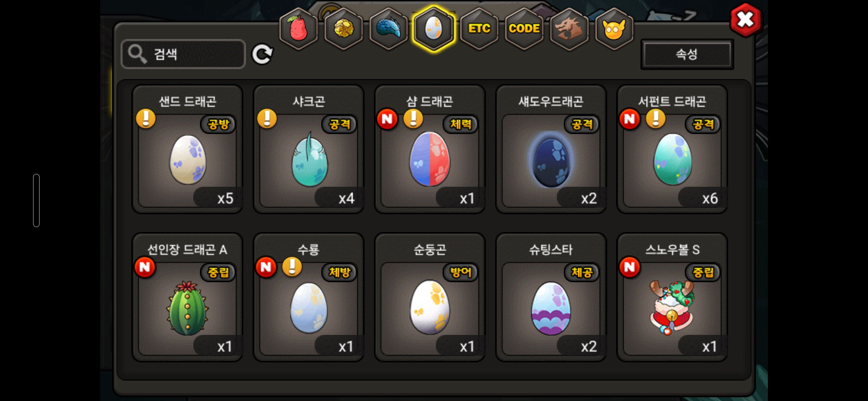Select the egg category tab
868x401 pixels.
tap(434, 29)
